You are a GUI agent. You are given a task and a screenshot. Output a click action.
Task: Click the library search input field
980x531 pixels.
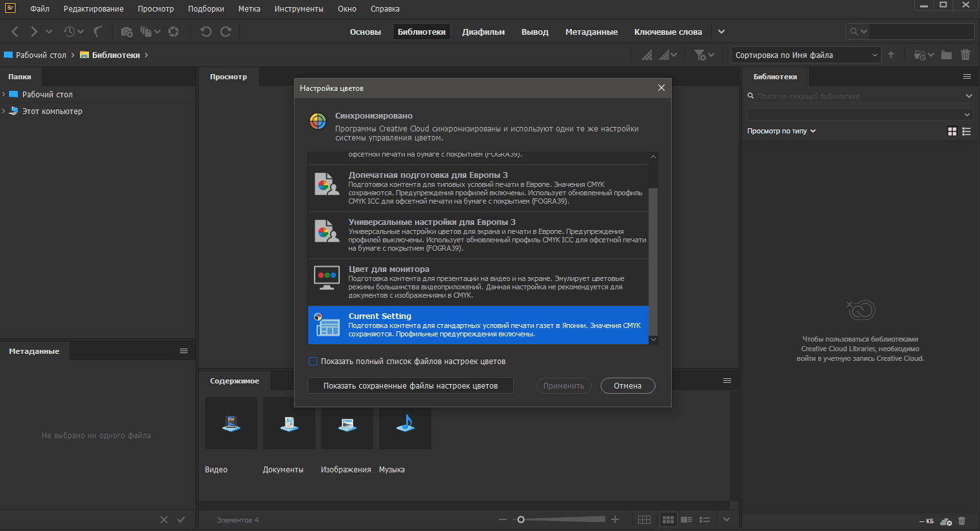[857, 96]
